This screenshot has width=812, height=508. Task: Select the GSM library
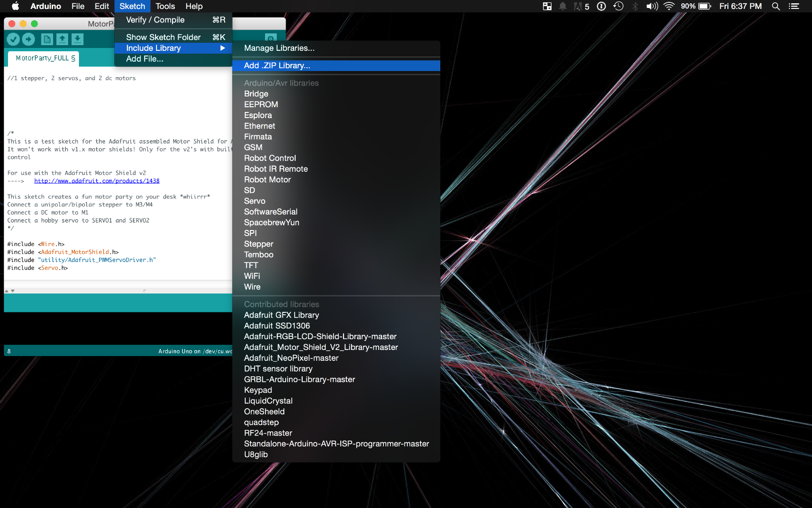(x=336, y=147)
